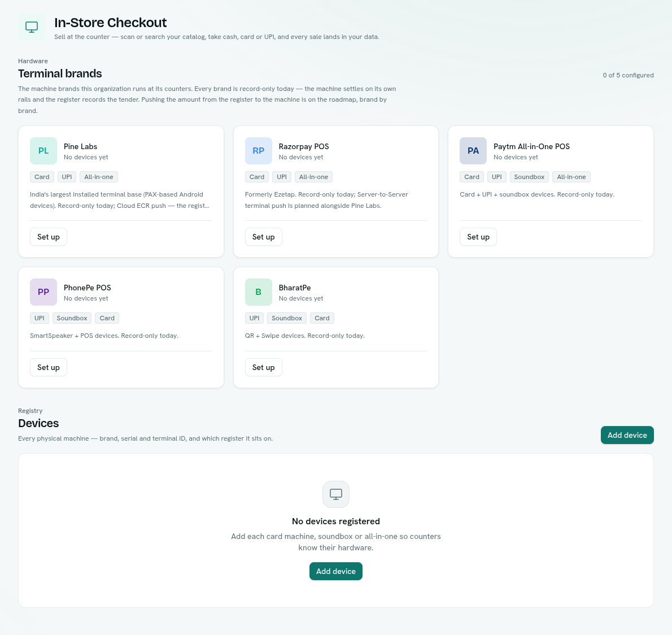Click the Card tag on BharatPe
Screen dimensions: 672x635
click(x=322, y=318)
